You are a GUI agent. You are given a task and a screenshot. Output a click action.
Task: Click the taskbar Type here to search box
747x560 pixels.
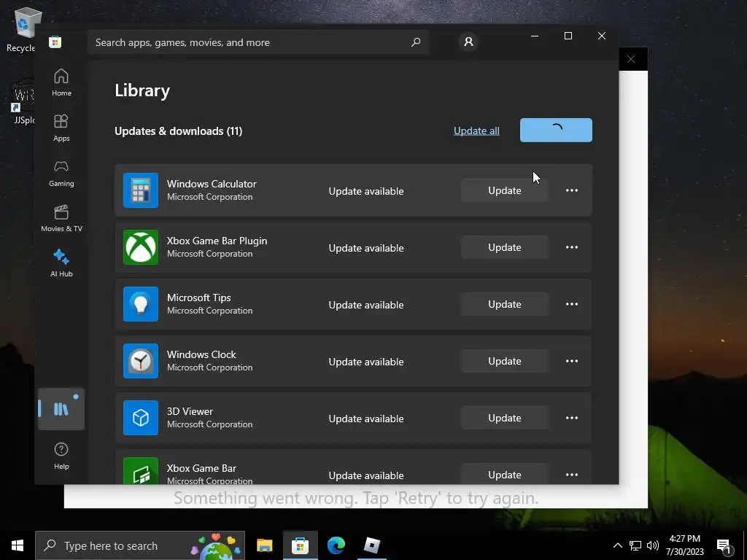point(140,545)
